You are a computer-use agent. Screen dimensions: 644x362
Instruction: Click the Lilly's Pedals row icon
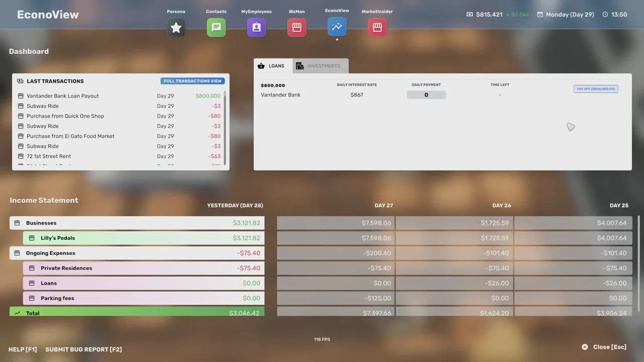click(32, 238)
